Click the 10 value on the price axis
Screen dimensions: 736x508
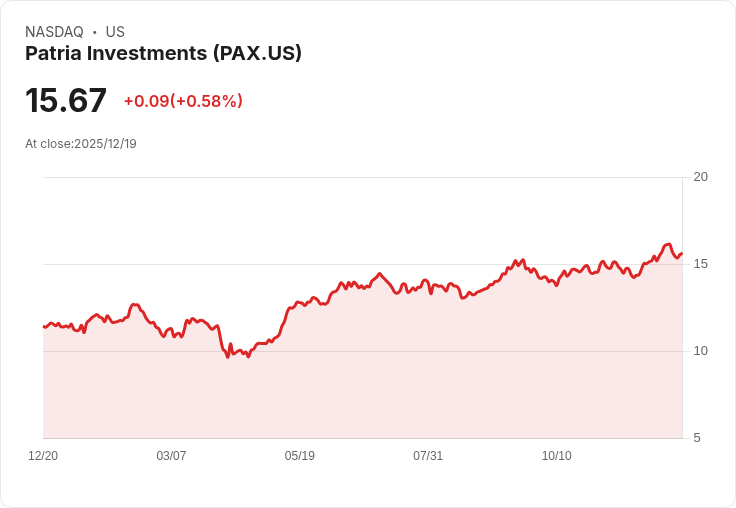(701, 351)
